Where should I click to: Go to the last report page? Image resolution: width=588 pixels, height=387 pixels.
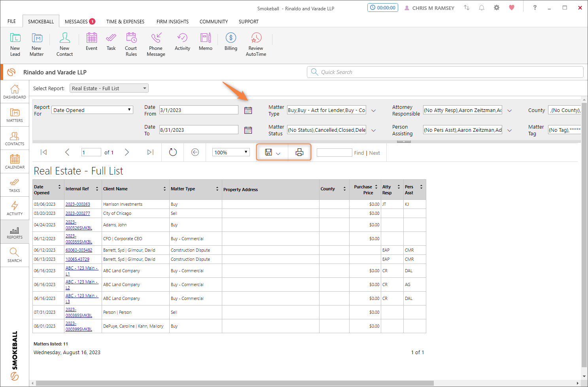(x=150, y=152)
